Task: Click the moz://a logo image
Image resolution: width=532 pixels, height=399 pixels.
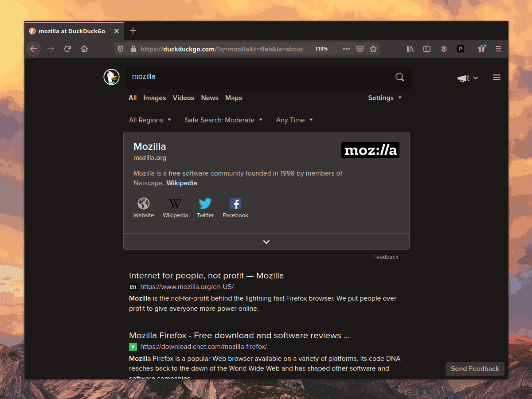Action: 370,150
